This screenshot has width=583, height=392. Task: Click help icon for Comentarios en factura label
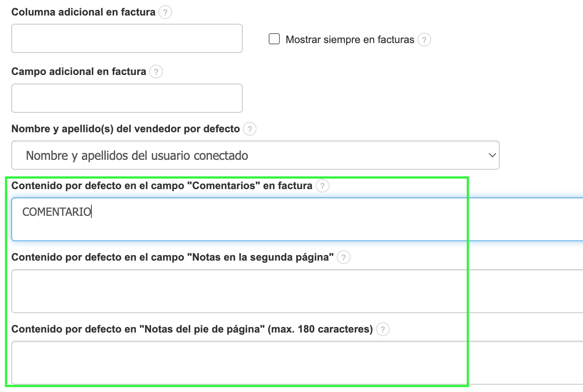[322, 186]
